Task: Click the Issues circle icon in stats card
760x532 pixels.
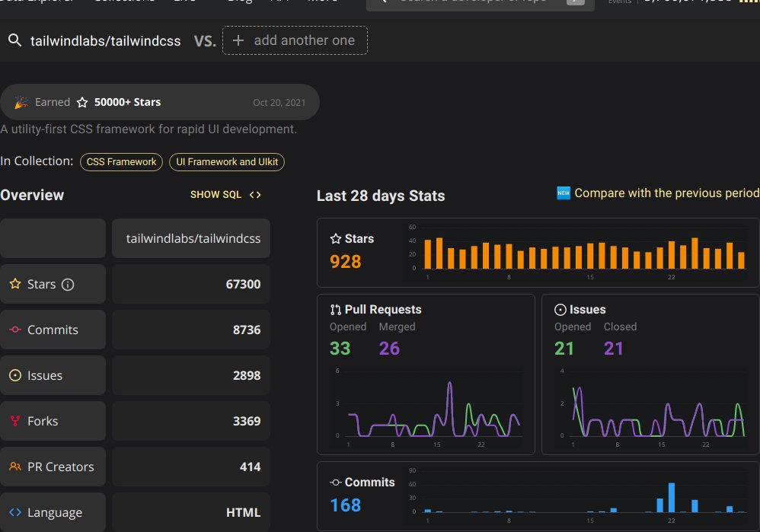Action: click(560, 310)
